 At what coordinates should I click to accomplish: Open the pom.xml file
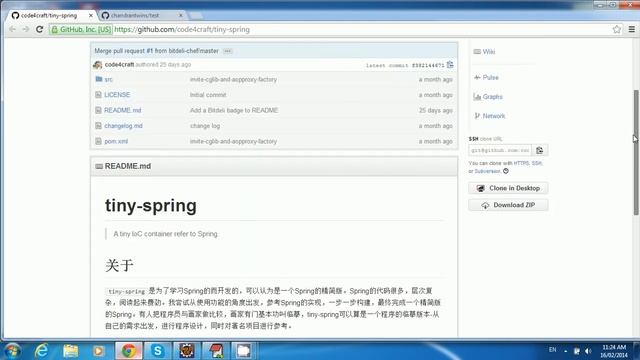click(x=116, y=141)
